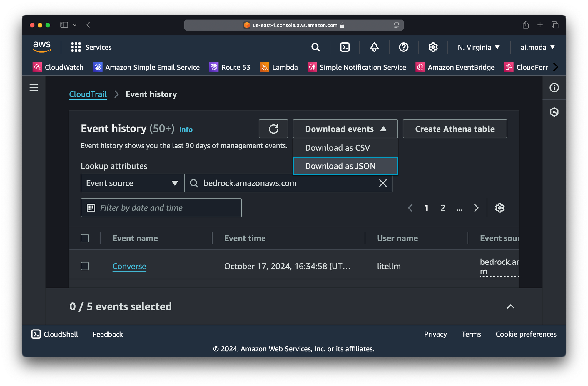Open the info panel icon on right
This screenshot has height=386, width=588.
pyautogui.click(x=554, y=88)
